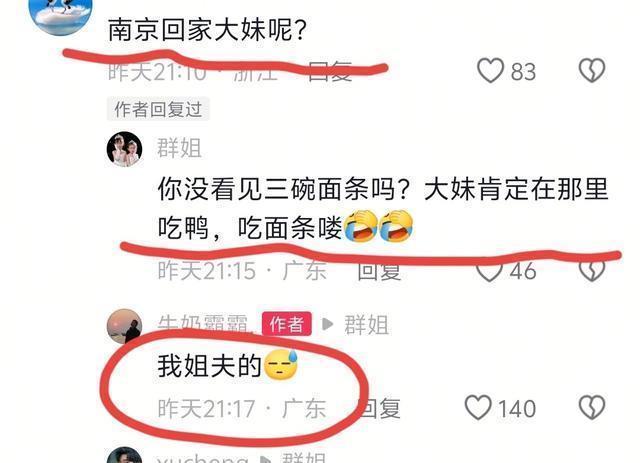Tap the 作者回复过 tag
The width and height of the screenshot is (640, 463).
tap(158, 109)
